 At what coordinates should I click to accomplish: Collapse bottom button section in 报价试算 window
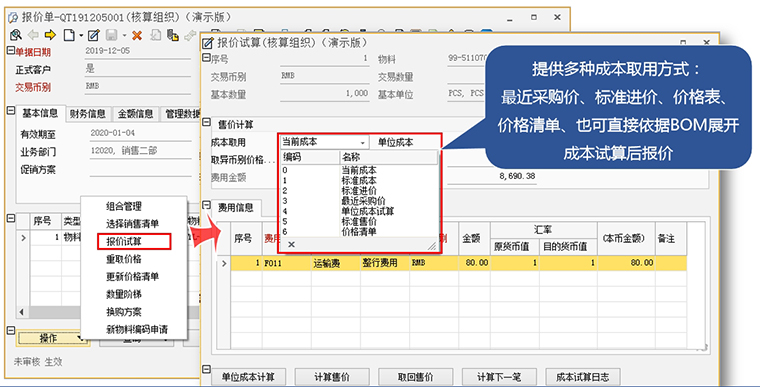[x=206, y=370]
